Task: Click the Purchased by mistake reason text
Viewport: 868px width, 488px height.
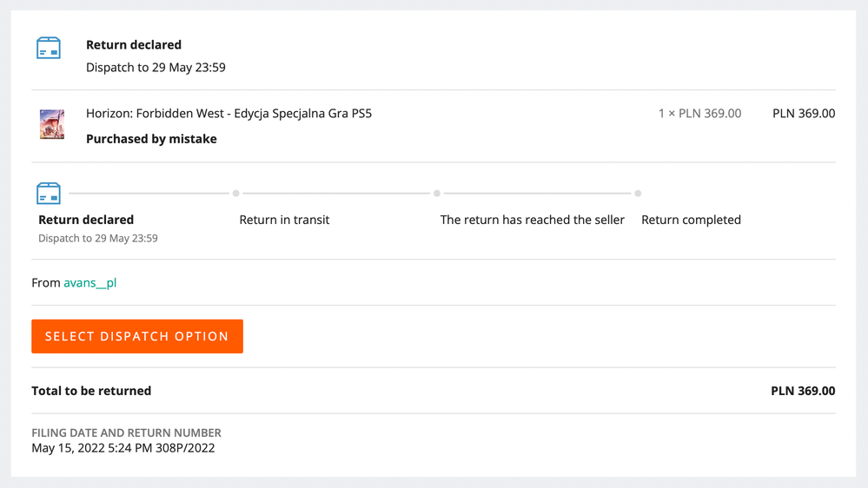Action: pyautogui.click(x=151, y=139)
